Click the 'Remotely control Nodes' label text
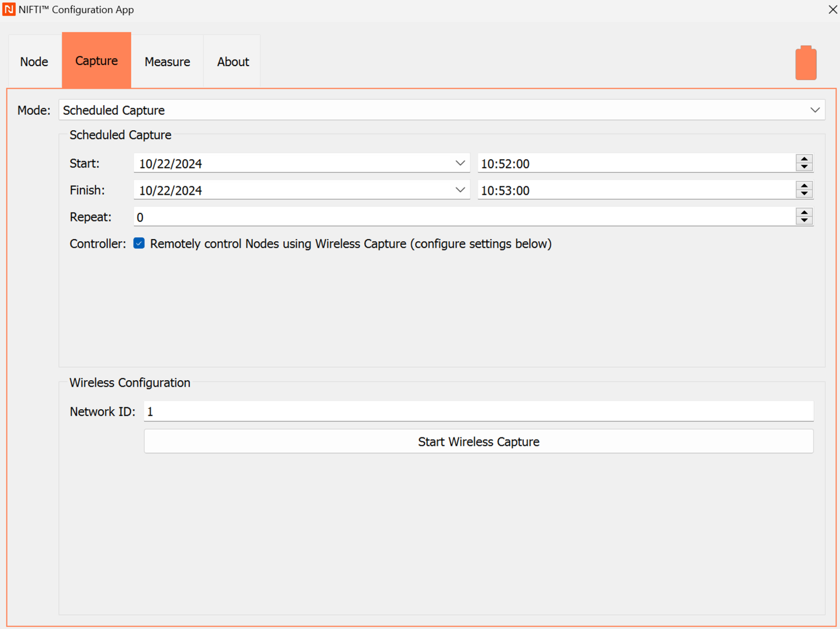 [351, 243]
